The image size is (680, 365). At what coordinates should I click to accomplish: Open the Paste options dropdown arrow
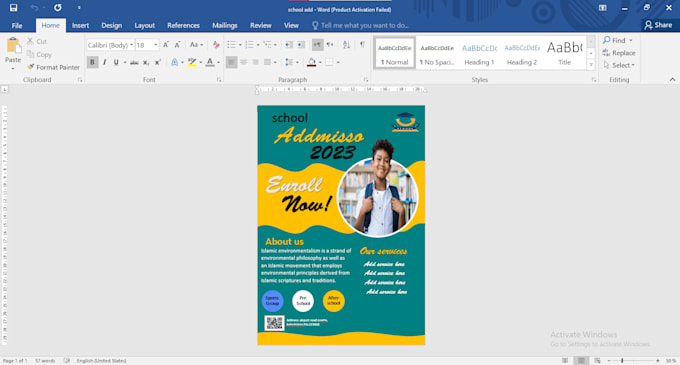coord(13,68)
